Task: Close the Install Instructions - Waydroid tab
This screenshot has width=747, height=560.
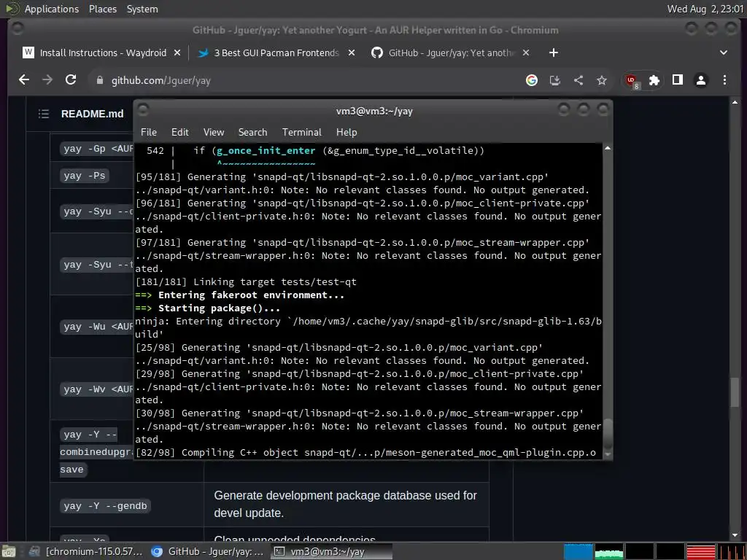Action: [x=177, y=52]
